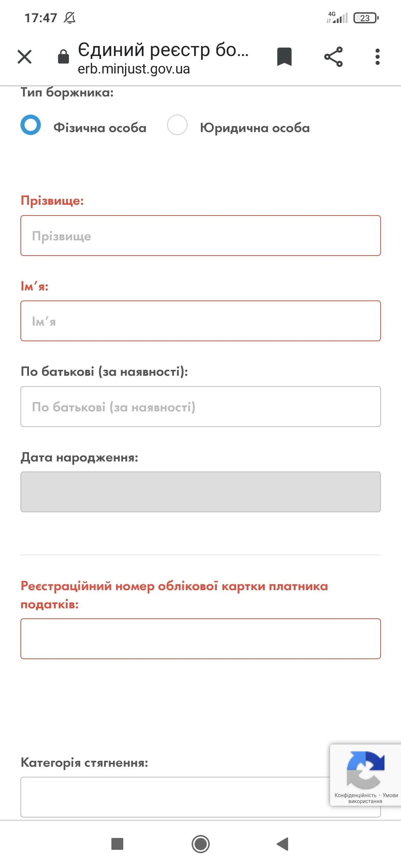
Task: Open recent apps with square button
Action: pyautogui.click(x=117, y=844)
